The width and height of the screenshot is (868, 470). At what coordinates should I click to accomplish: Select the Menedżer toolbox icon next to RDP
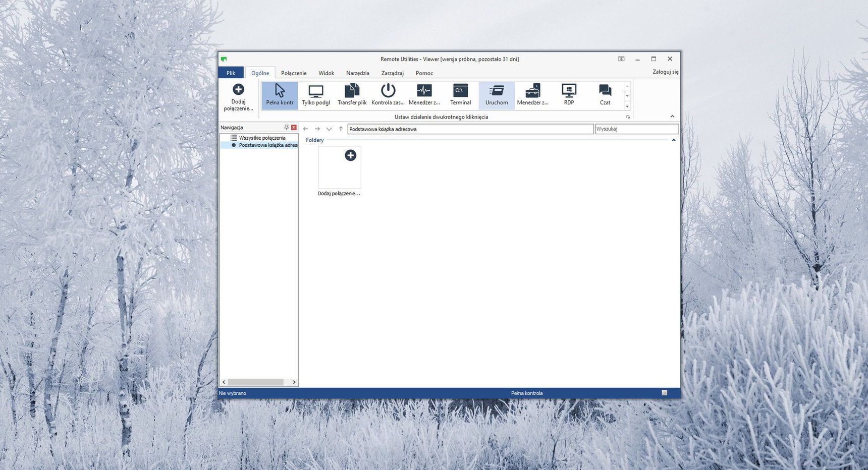point(533,95)
